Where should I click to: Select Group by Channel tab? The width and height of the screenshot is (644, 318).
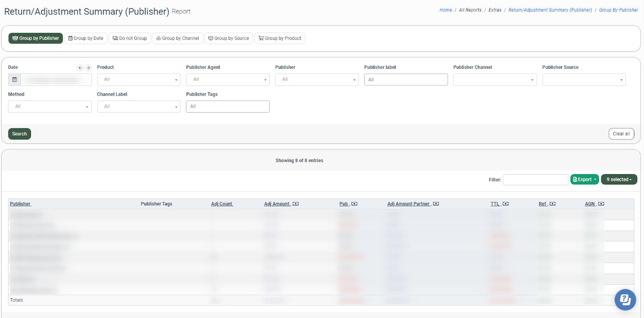[x=178, y=38]
